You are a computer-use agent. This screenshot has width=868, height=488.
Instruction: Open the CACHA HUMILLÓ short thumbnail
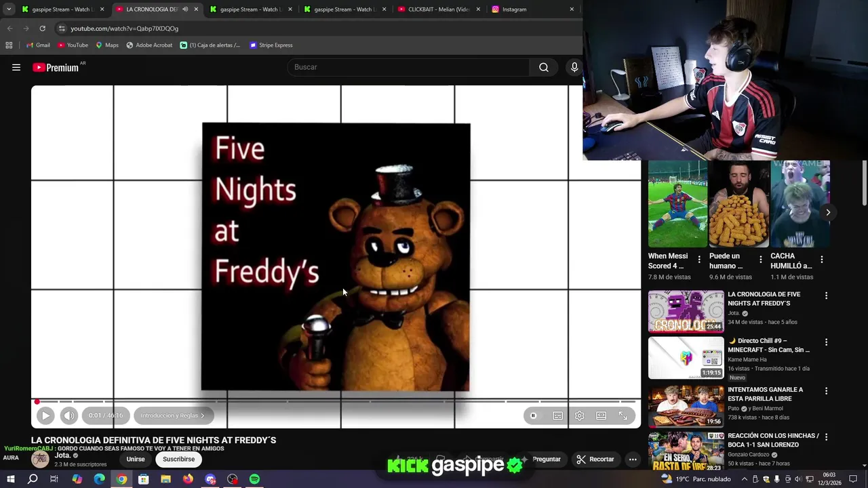click(x=800, y=204)
